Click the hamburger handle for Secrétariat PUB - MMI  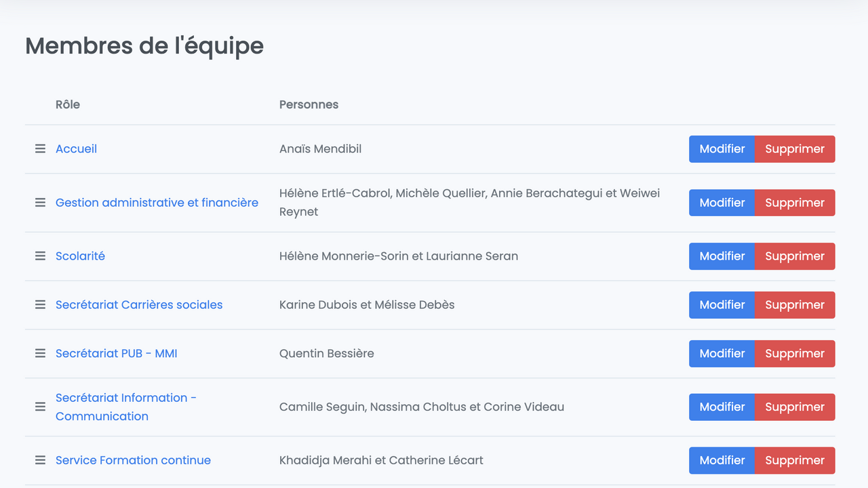(40, 354)
